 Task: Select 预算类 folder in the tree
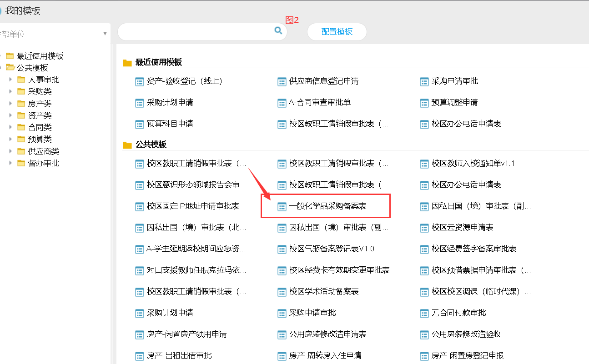tap(40, 139)
